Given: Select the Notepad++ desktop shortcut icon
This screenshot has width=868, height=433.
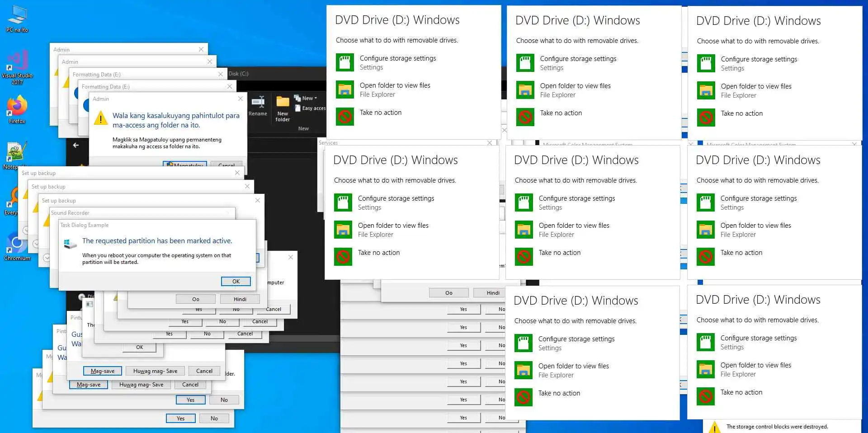Looking at the screenshot, I should coord(17,155).
